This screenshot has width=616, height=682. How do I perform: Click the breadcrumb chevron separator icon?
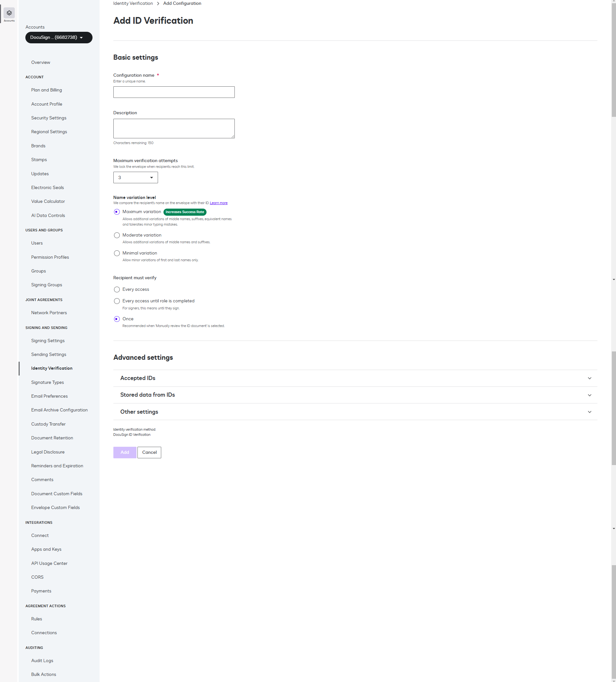point(158,4)
